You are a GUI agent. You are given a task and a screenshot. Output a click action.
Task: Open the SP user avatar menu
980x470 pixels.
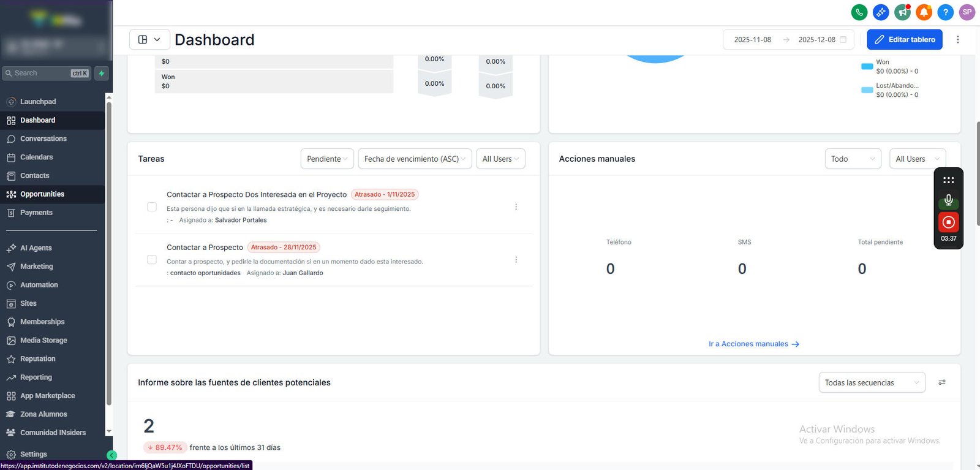(967, 12)
